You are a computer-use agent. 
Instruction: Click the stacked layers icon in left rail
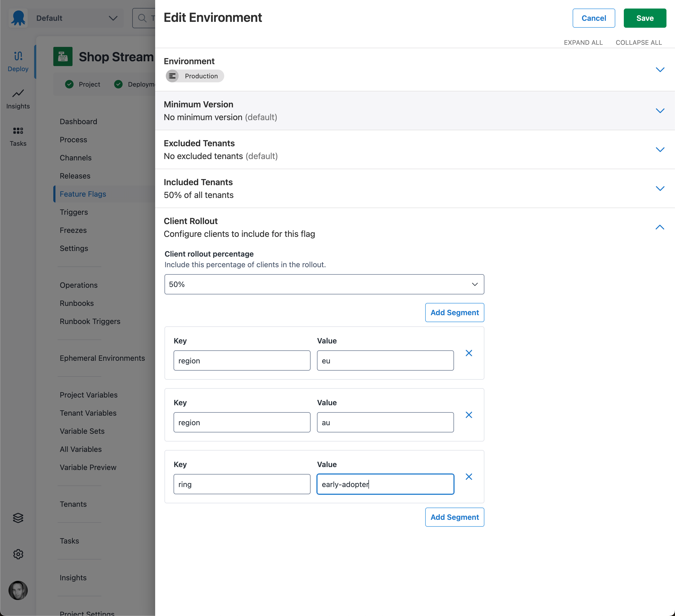(18, 518)
